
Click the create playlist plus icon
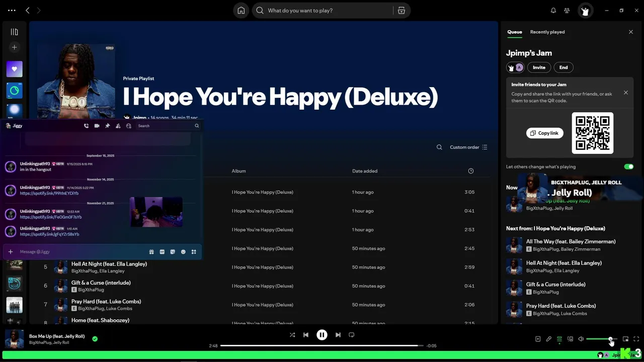pos(14,47)
